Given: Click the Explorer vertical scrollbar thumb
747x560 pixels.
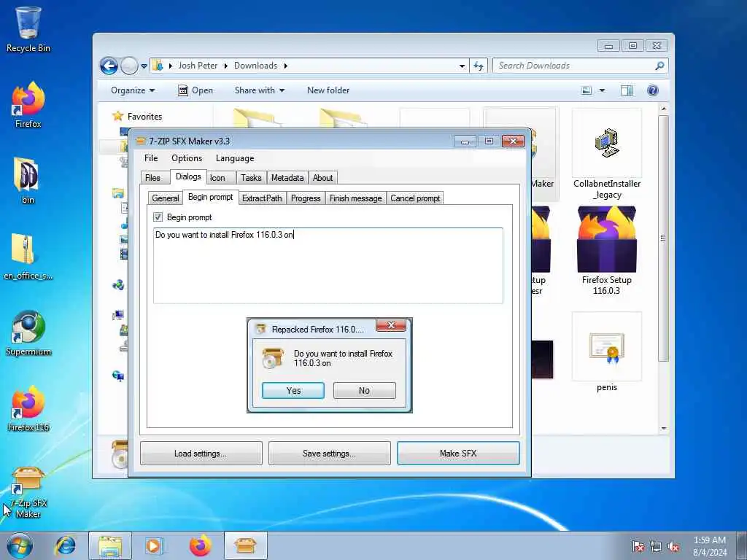Looking at the screenshot, I should click(663, 238).
